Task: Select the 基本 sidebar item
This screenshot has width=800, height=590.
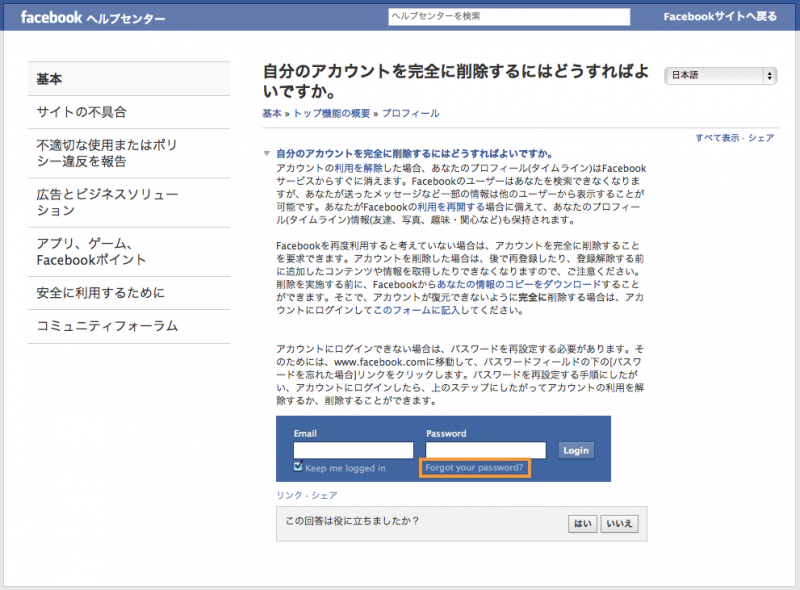Action: pyautogui.click(x=129, y=79)
